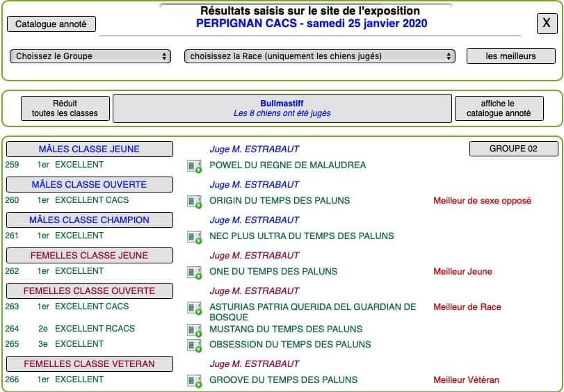The height and width of the screenshot is (392, 564).
Task: Click the Meilleur de Race label
Action: tap(467, 307)
